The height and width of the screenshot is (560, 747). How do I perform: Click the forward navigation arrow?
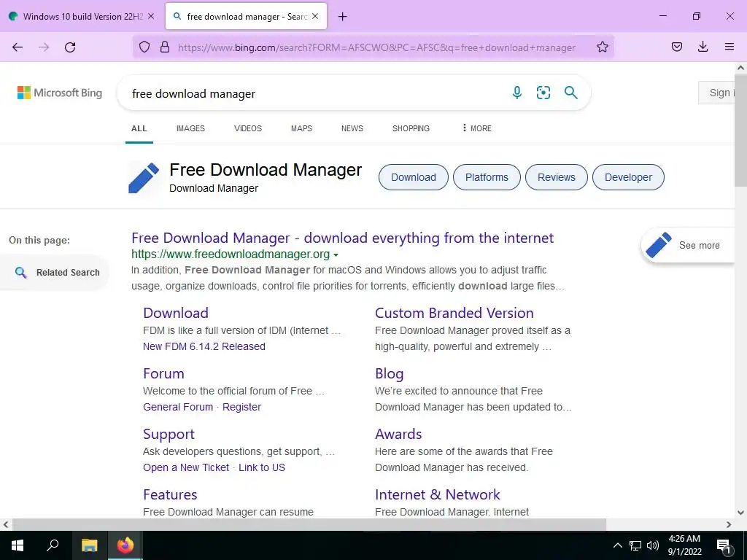[44, 47]
